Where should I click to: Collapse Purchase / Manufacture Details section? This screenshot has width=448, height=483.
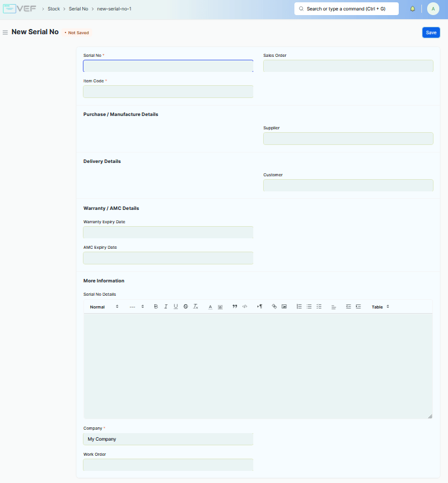(x=121, y=114)
